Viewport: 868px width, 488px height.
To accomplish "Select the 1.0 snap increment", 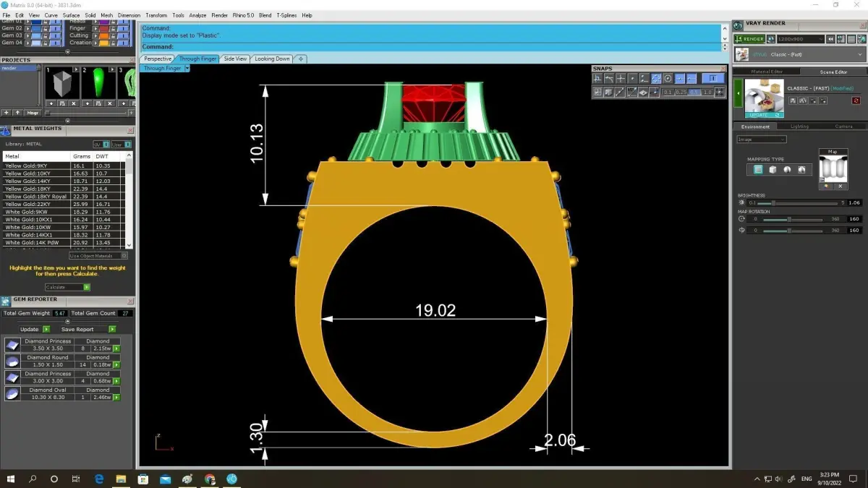I will (707, 93).
